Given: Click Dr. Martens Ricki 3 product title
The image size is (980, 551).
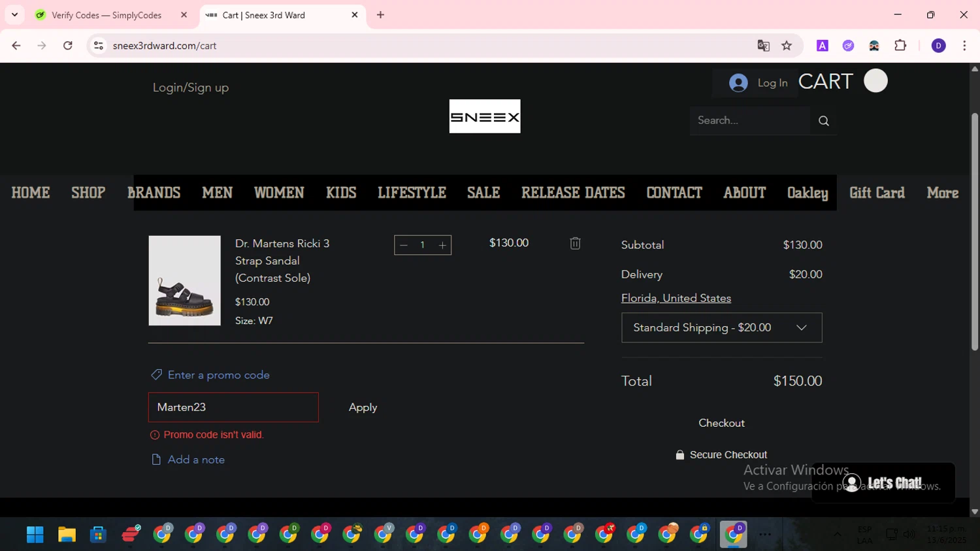Looking at the screenshot, I should click(x=282, y=261).
